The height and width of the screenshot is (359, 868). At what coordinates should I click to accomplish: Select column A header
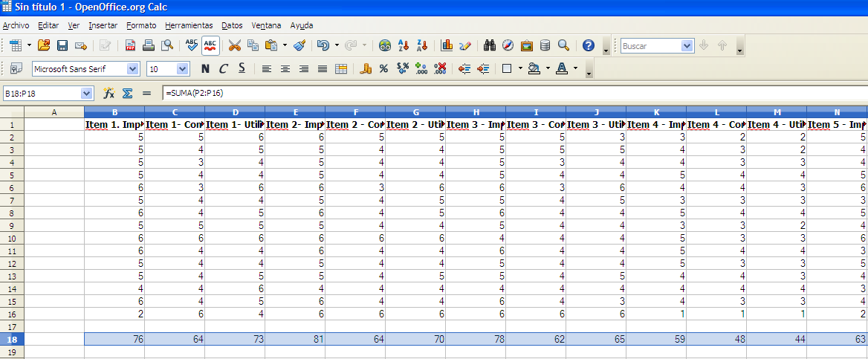54,112
